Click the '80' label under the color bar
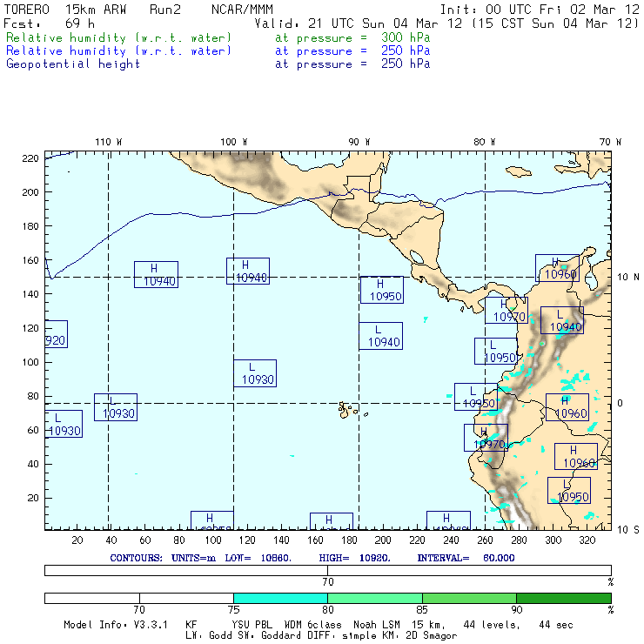 coord(328,609)
